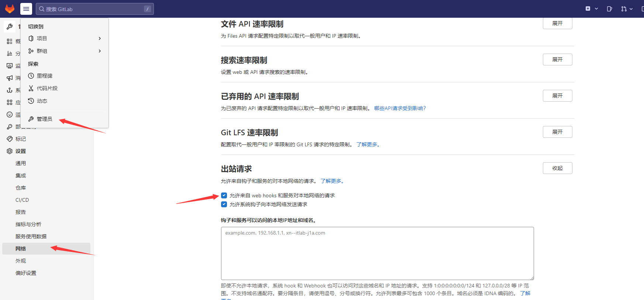Open the issues icon in top bar
644x300 pixels.
point(609,9)
